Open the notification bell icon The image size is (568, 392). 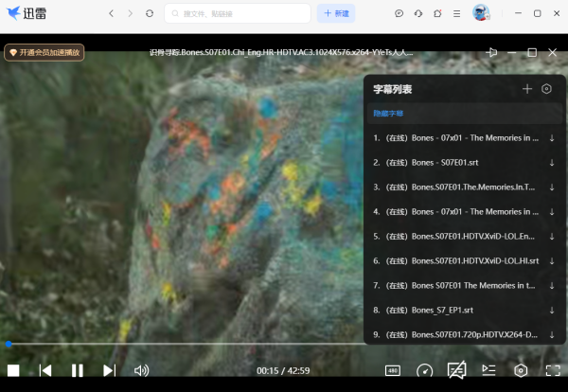[437, 13]
